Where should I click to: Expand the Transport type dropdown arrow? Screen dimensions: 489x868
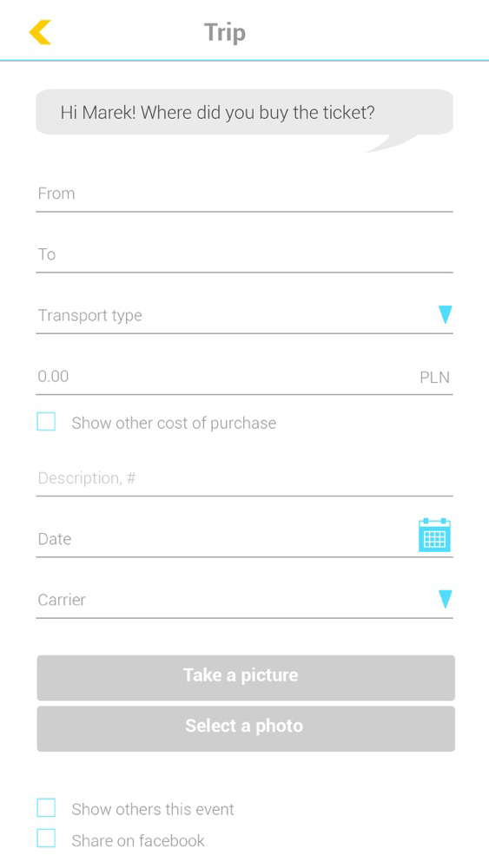coord(445,314)
